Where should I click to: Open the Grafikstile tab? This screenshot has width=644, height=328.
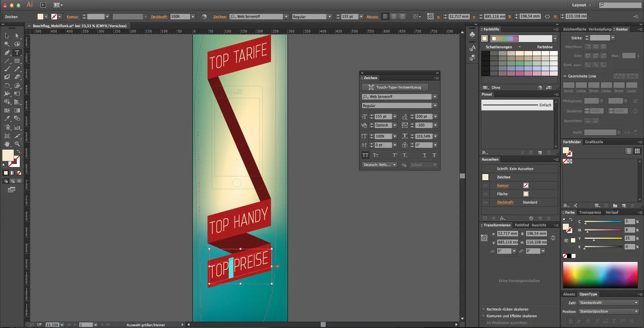click(594, 142)
